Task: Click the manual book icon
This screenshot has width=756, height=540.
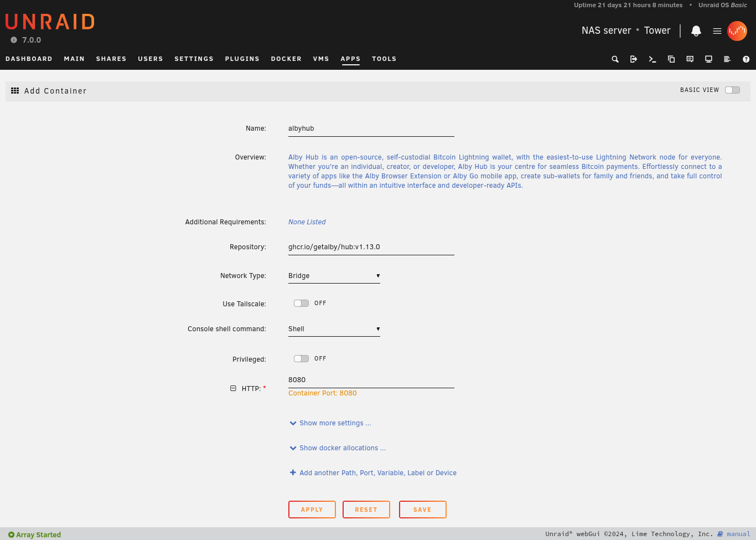Action: point(720,534)
